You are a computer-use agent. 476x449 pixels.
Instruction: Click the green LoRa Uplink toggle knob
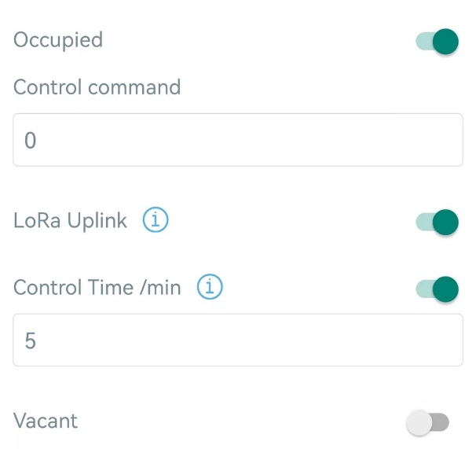(x=445, y=223)
